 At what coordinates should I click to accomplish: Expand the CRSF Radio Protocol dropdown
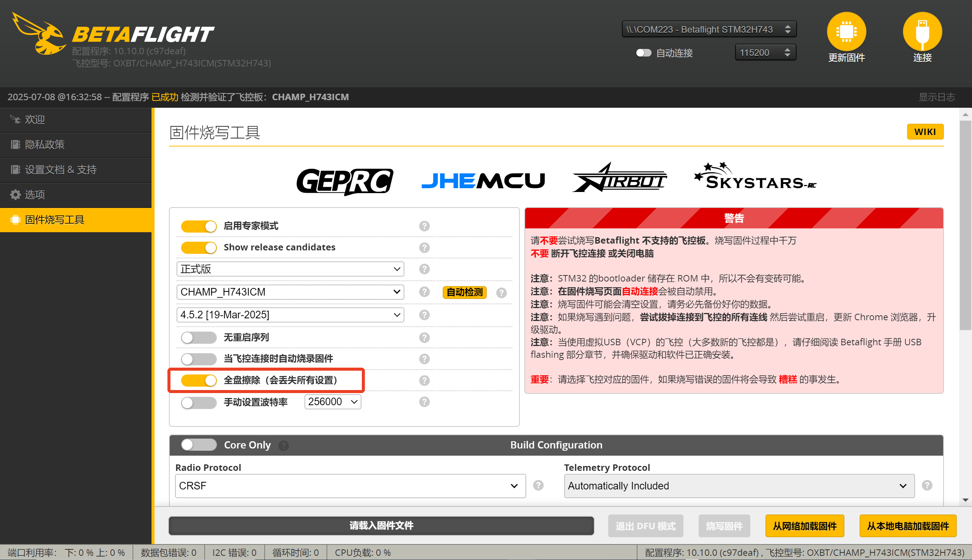(350, 486)
